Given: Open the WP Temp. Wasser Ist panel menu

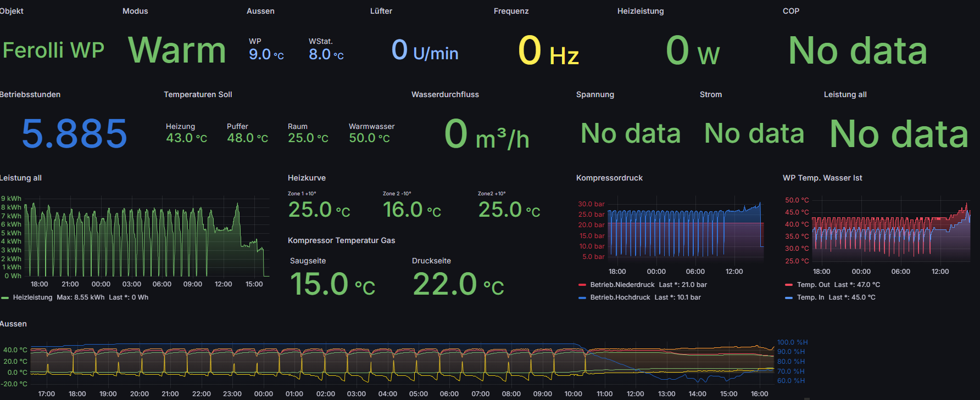Looking at the screenshot, I should (822, 178).
